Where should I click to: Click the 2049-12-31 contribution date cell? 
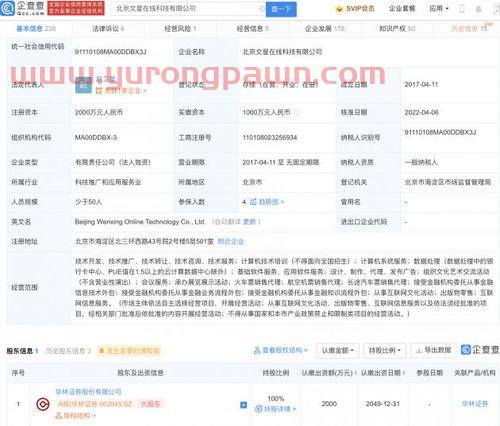coord(383,404)
